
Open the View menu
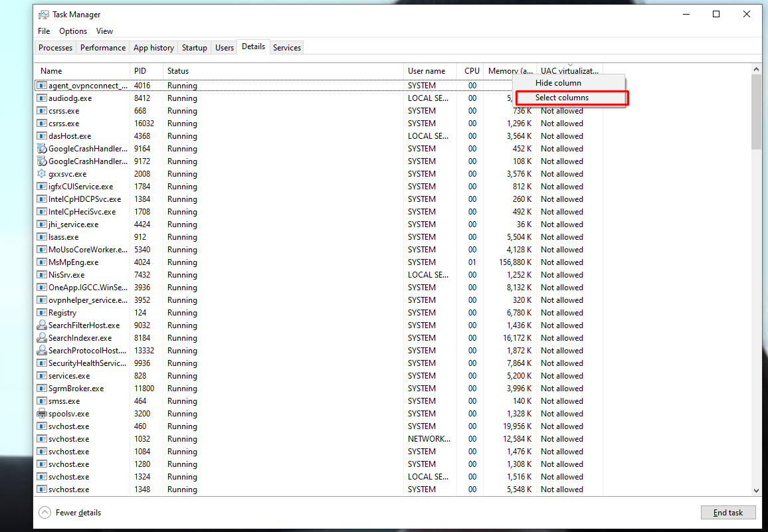[x=104, y=31]
